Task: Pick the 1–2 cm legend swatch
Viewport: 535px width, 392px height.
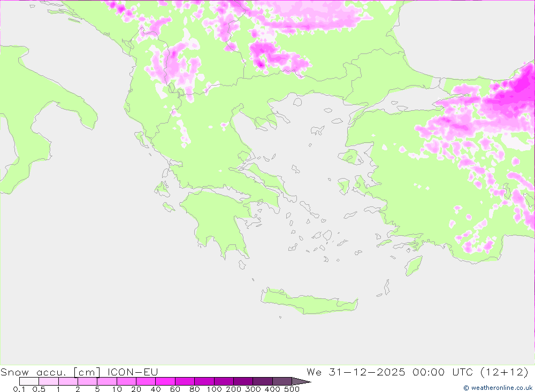Action: (x=68, y=381)
